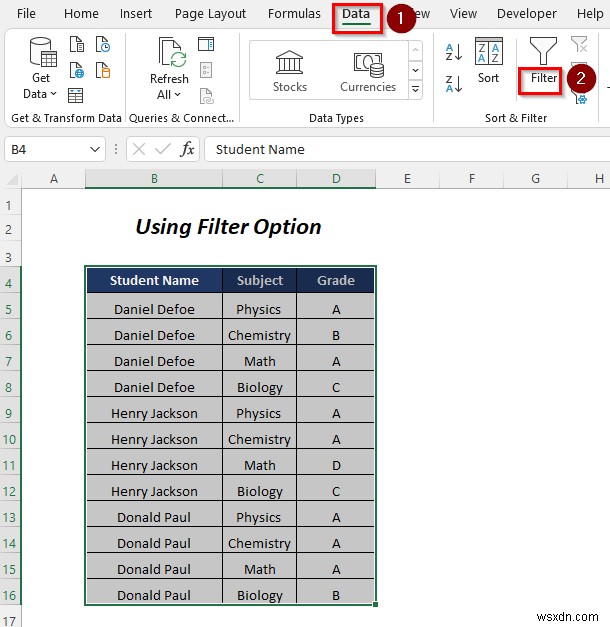Click Sort A to Z icon
This screenshot has width=610, height=627.
pyautogui.click(x=454, y=52)
